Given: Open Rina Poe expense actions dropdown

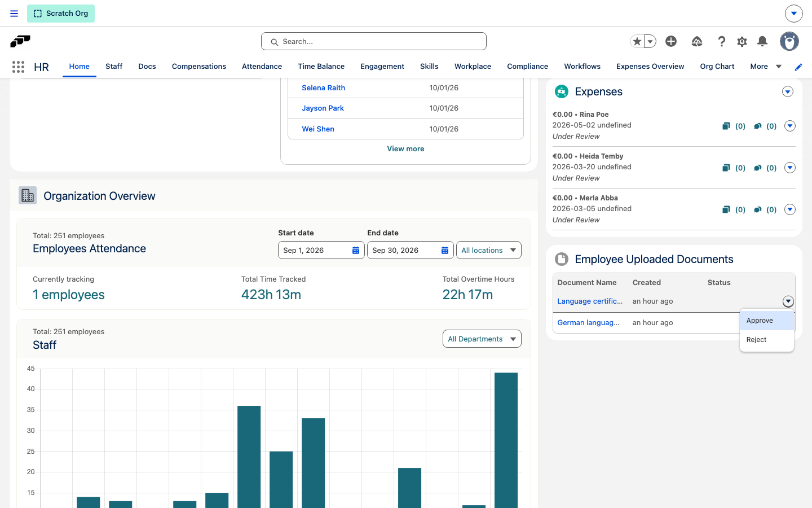Looking at the screenshot, I should (x=790, y=126).
